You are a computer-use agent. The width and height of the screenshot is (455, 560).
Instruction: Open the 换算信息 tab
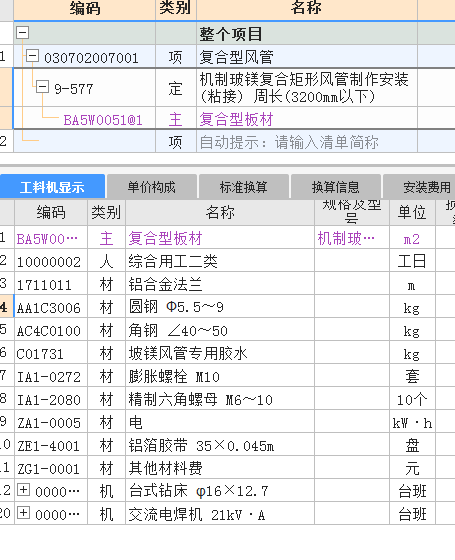(x=335, y=187)
